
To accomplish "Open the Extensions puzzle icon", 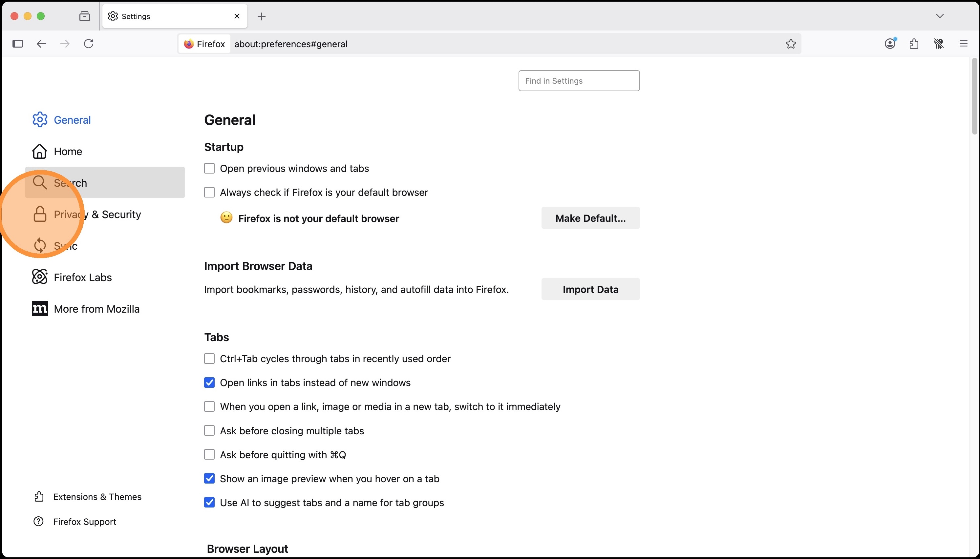I will click(x=914, y=44).
